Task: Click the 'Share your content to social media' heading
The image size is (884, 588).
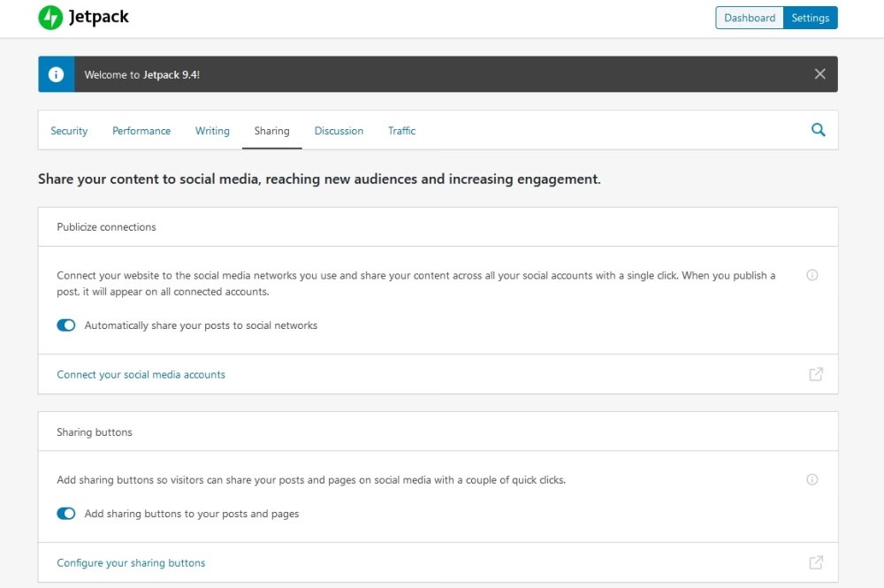Action: tap(319, 179)
